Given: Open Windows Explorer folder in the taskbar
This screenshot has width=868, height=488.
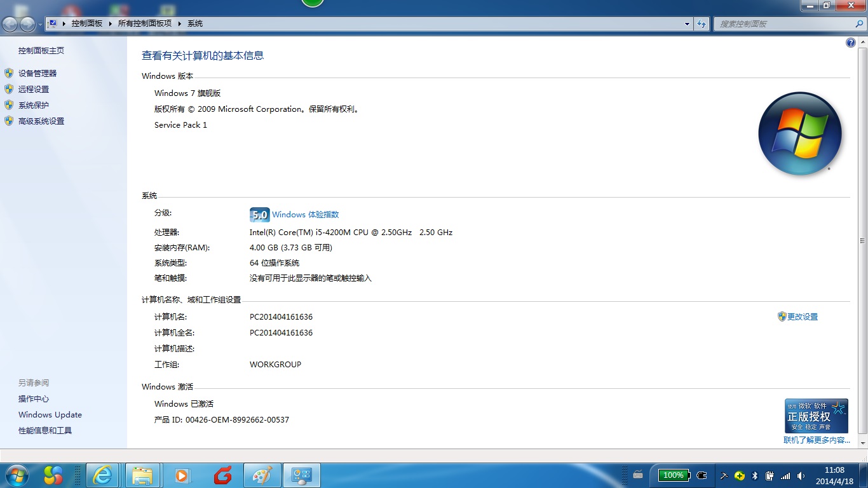Looking at the screenshot, I should click(x=142, y=475).
